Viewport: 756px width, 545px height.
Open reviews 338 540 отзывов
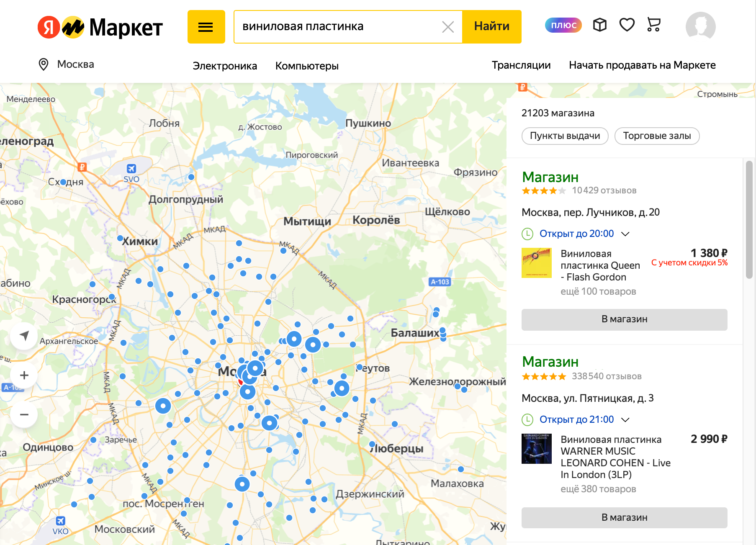pos(607,376)
